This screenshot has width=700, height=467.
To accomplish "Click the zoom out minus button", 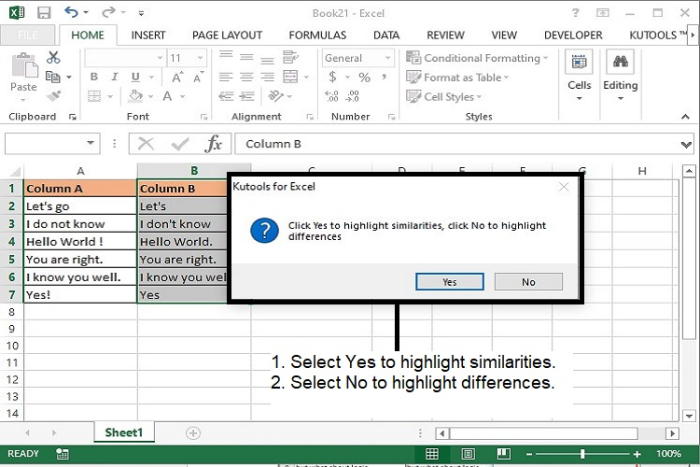I will pos(529,454).
